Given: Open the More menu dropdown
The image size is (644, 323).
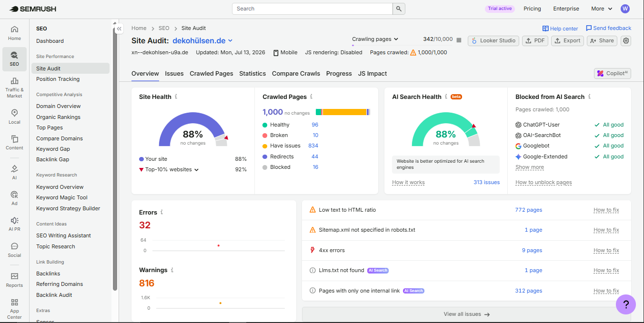Looking at the screenshot, I should click(601, 9).
